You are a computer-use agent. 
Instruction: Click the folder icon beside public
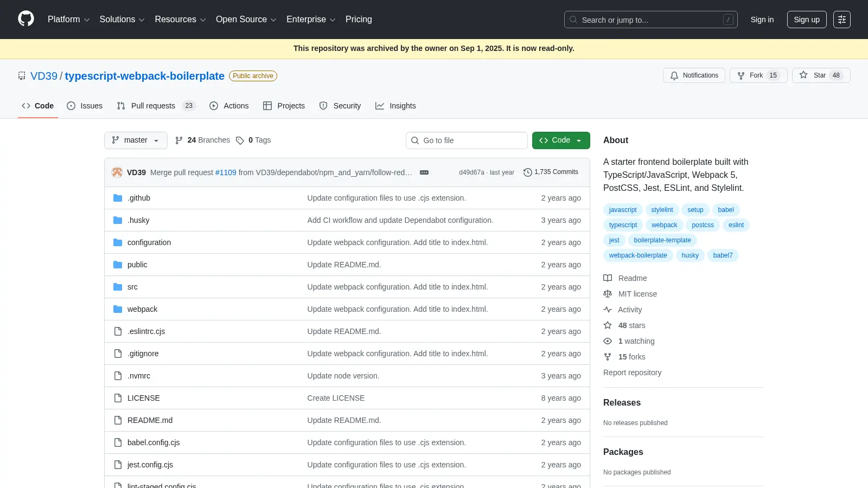(118, 265)
